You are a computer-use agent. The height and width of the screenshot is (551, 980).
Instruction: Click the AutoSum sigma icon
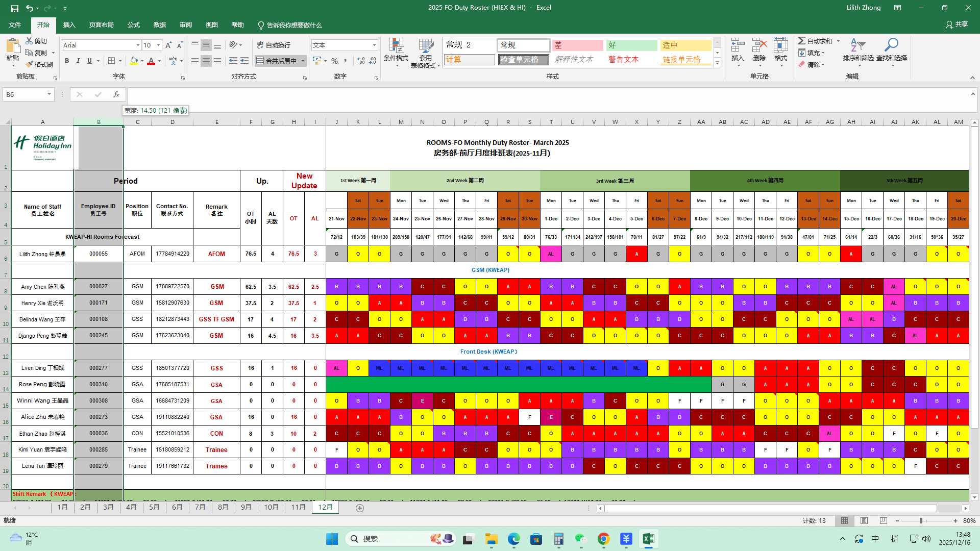tap(802, 41)
